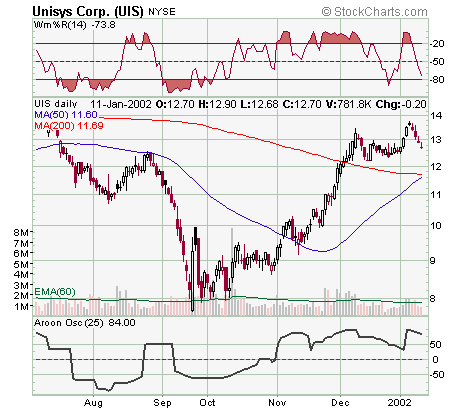Click the 'EMA(60)' volume legend label
The height and width of the screenshot is (414, 460).
[x=55, y=292]
